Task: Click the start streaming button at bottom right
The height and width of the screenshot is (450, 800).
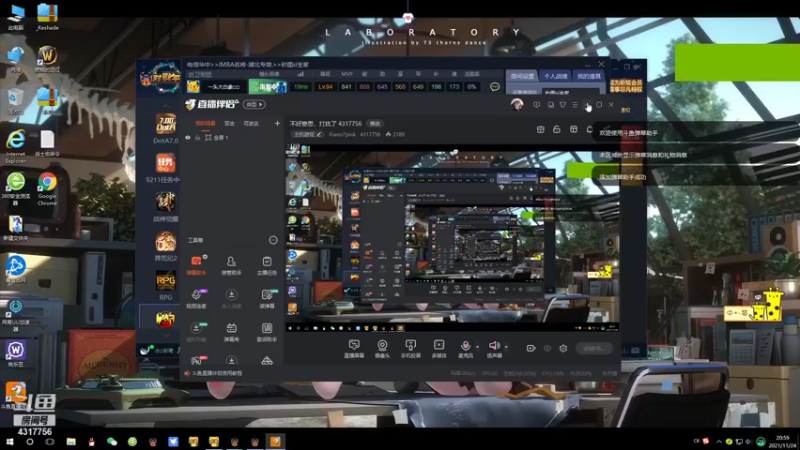Action: (x=594, y=348)
